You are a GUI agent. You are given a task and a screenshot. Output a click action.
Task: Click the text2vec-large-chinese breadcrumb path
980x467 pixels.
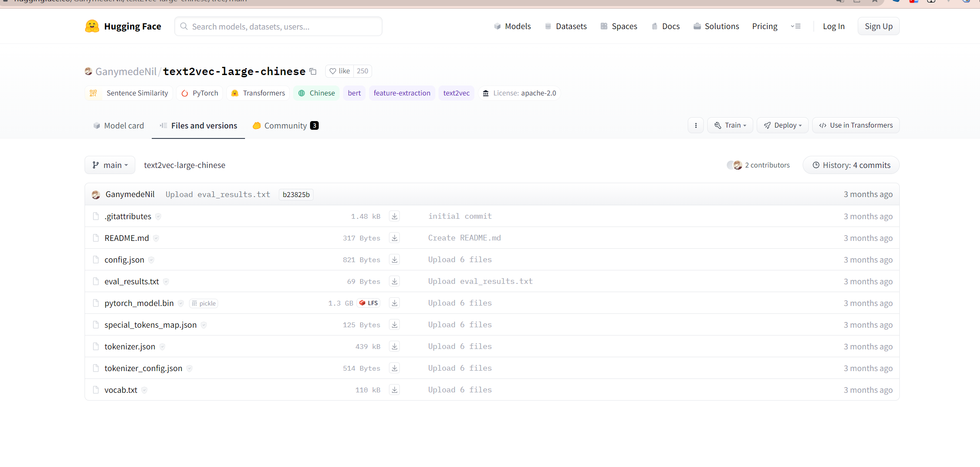(x=185, y=165)
